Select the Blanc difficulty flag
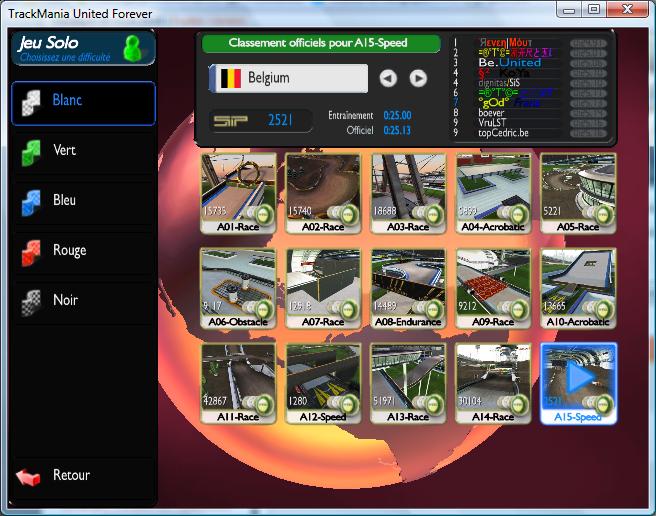This screenshot has height=516, width=656. (x=83, y=102)
